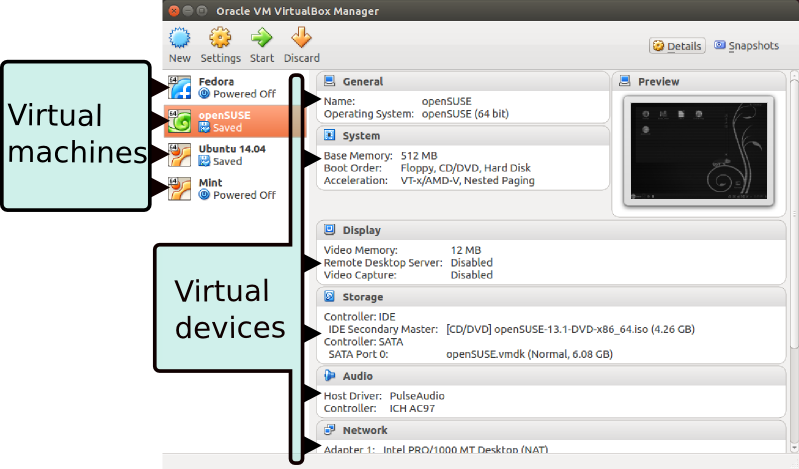This screenshot has height=469, width=799.
Task: Click the 'openSUSE (64 bit)' operating system value
Action: coord(465,114)
